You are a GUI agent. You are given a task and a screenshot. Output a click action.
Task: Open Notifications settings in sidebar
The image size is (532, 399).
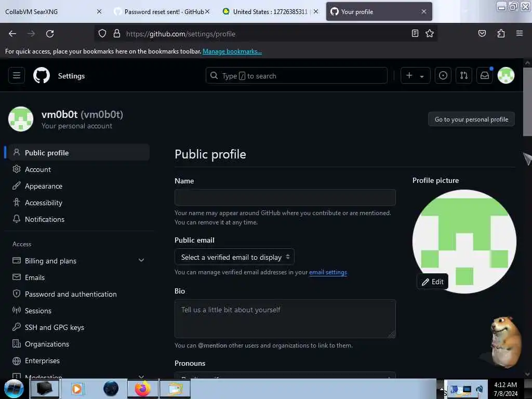pos(45,219)
